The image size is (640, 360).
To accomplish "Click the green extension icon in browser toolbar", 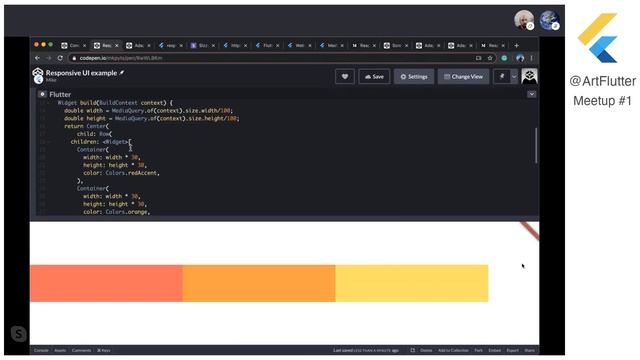I will 504,58.
